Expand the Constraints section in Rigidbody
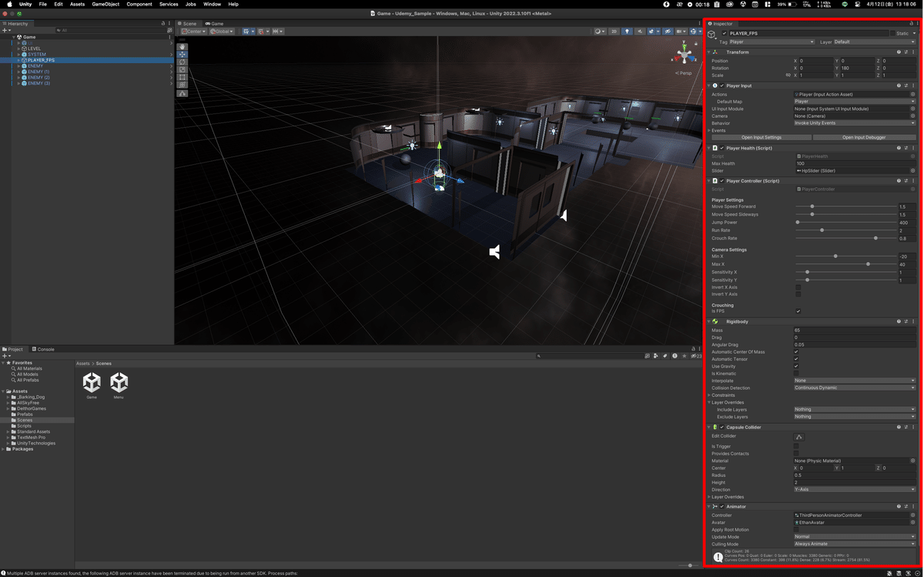Viewport: 924px width, 577px height. point(709,395)
